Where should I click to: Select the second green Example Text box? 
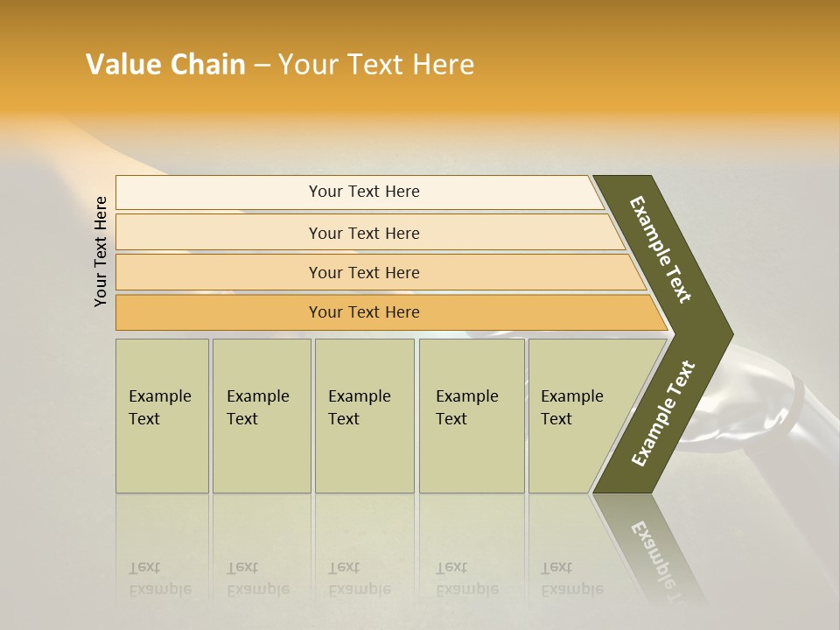coord(262,416)
